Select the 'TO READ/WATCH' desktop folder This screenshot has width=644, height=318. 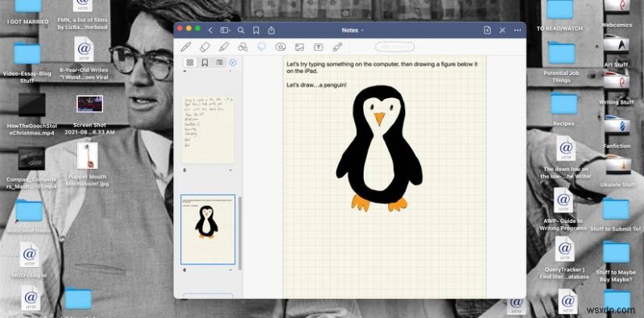[x=559, y=14]
